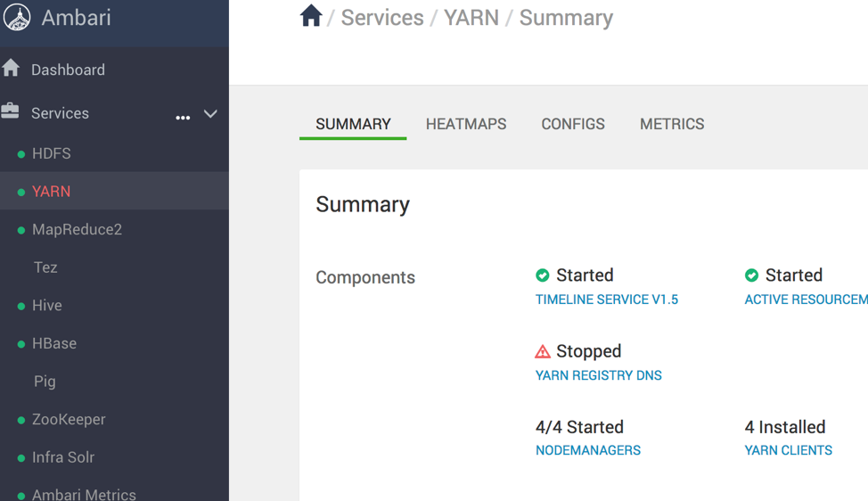
Task: Open the HDFS service
Action: point(52,153)
